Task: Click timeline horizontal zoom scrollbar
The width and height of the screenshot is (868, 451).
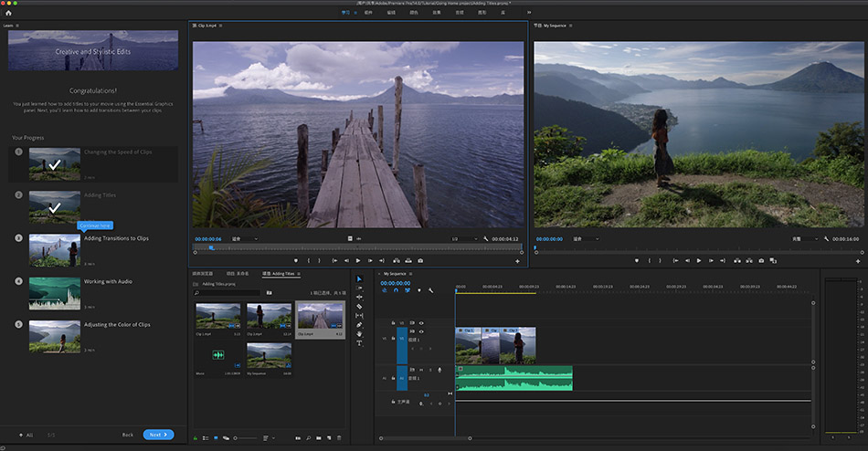Action: [425, 438]
